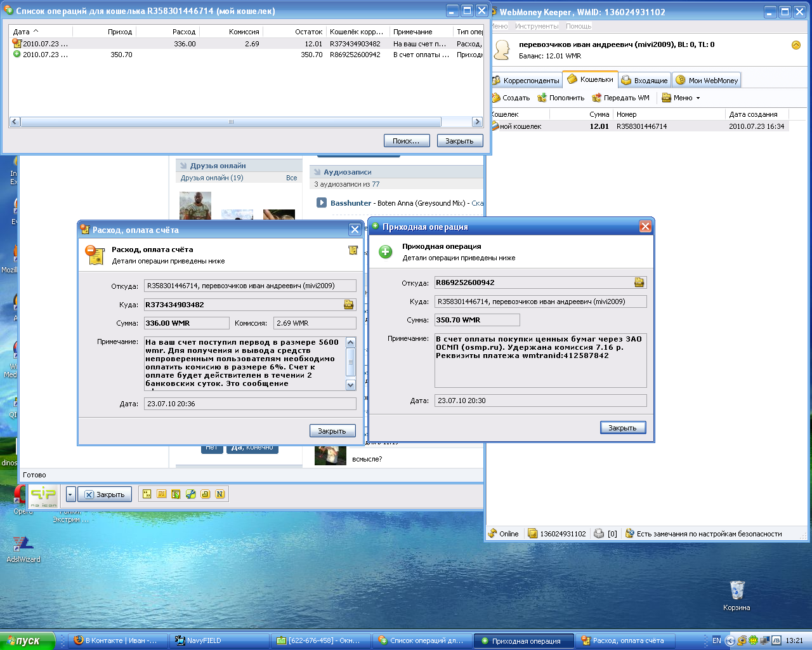Image resolution: width=812 pixels, height=650 pixels.
Task: Sort wallets by Дата создания column
Action: [757, 114]
